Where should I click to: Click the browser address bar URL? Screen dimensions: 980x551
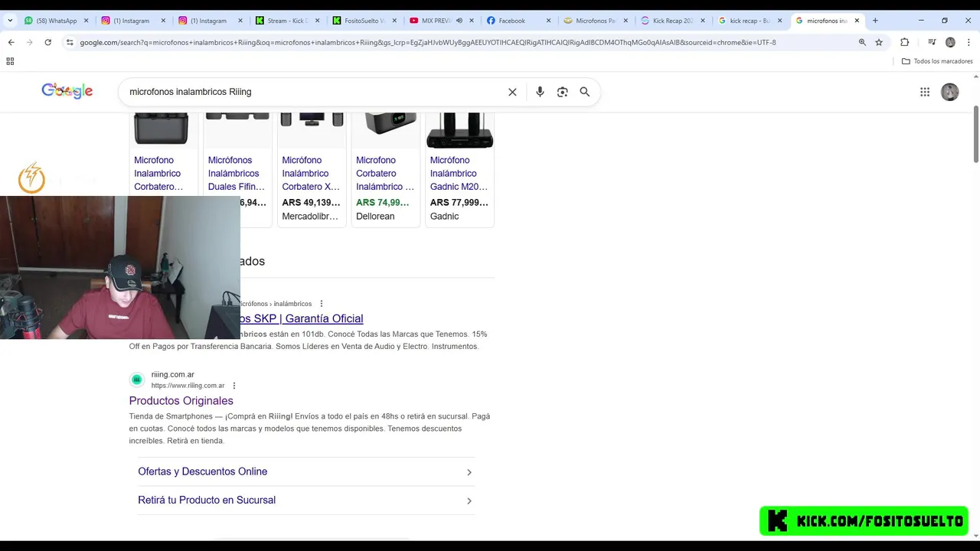click(x=428, y=42)
